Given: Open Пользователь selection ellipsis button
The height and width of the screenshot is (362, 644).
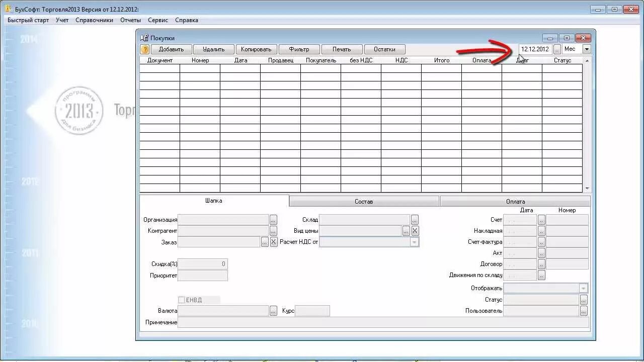Looking at the screenshot, I should 584,311.
